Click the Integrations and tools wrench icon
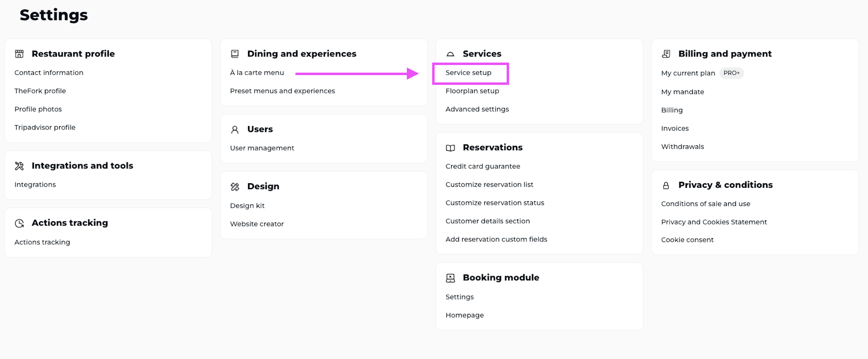This screenshot has height=359, width=868. (x=19, y=166)
